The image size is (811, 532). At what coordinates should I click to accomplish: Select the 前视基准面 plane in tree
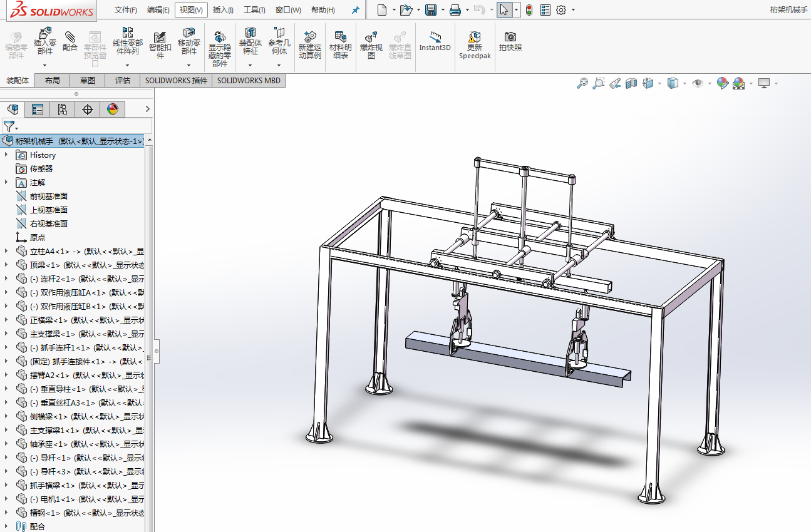[x=49, y=196]
